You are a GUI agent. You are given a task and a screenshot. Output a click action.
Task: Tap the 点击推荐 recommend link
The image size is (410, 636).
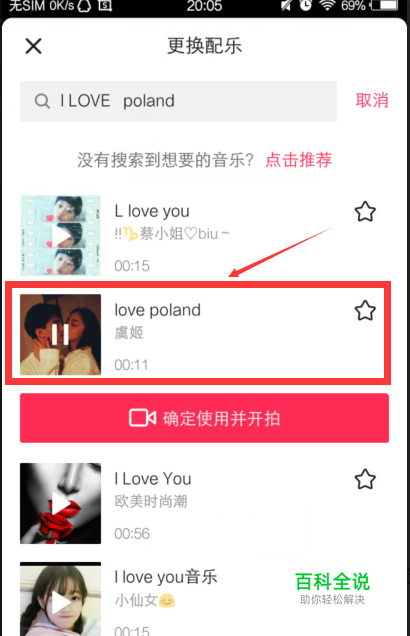point(299,160)
